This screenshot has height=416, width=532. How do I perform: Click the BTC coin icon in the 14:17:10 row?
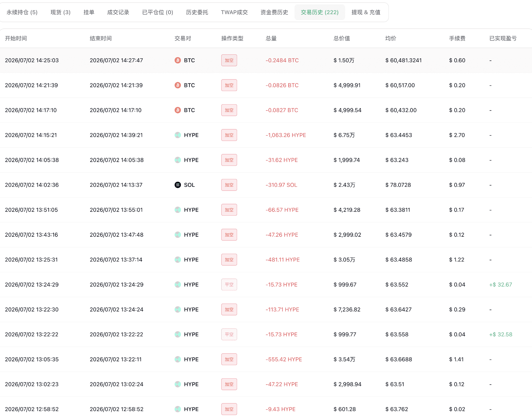click(x=178, y=110)
